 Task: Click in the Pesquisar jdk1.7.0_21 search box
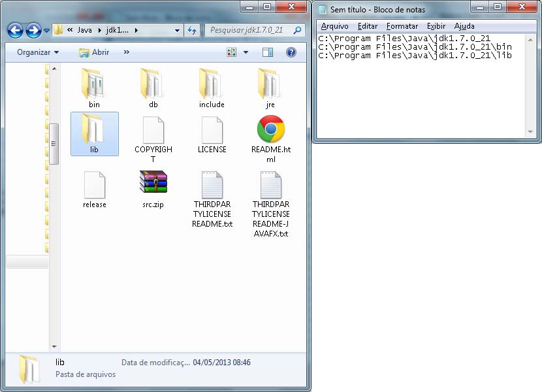[x=248, y=30]
